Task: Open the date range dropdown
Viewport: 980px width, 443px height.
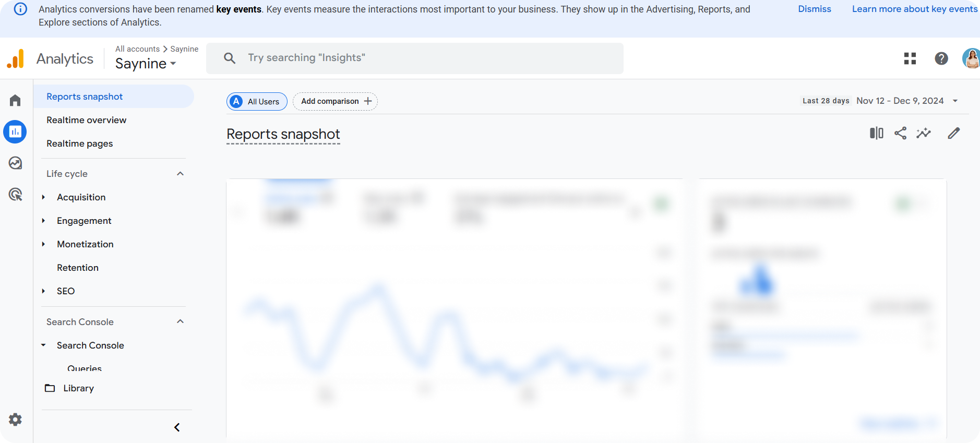Action: 955,101
